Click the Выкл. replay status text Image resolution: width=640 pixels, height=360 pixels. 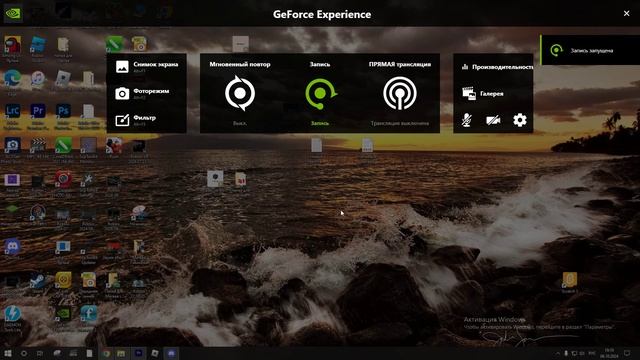click(240, 123)
